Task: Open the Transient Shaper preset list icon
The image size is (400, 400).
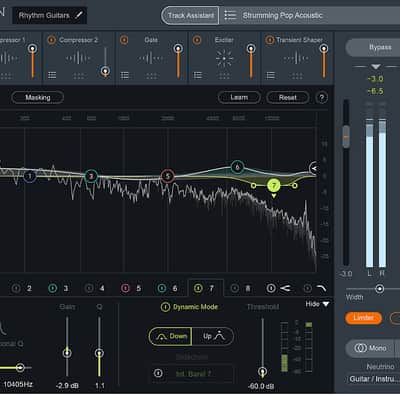Action: [x=271, y=75]
